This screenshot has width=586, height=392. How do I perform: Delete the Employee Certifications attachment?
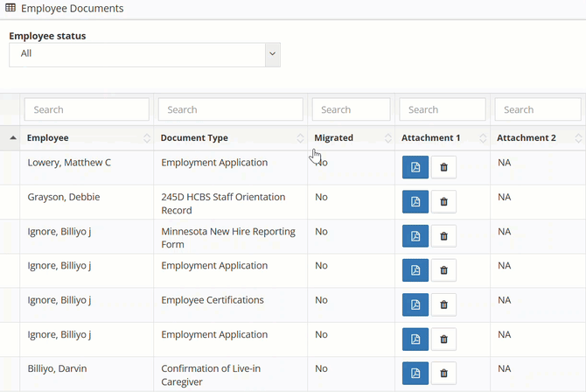coord(443,304)
